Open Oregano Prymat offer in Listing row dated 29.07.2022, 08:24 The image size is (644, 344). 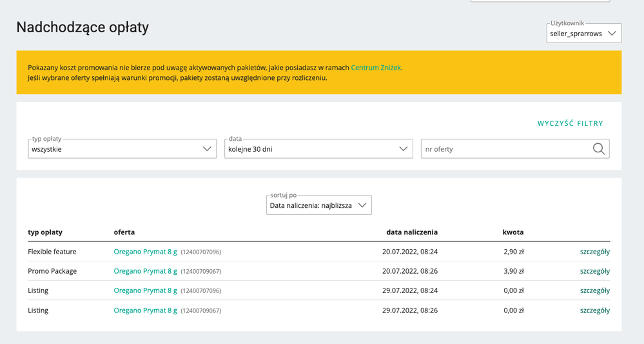146,290
